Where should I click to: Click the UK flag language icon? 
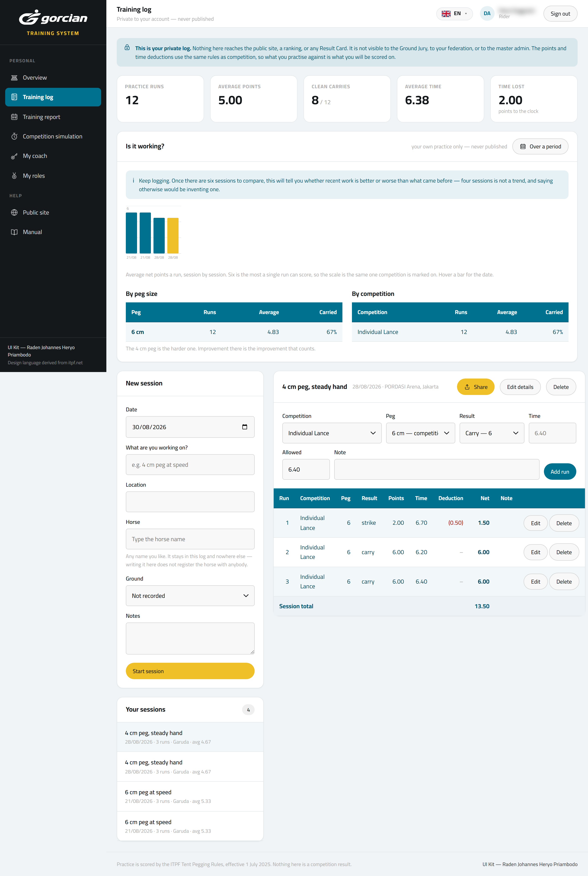tap(446, 13)
